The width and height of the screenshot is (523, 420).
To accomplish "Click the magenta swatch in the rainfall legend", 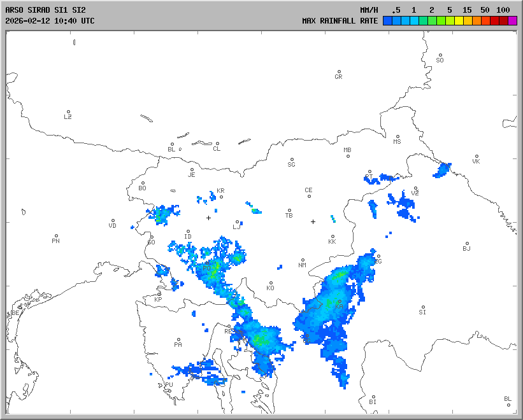I will pyautogui.click(x=513, y=21).
